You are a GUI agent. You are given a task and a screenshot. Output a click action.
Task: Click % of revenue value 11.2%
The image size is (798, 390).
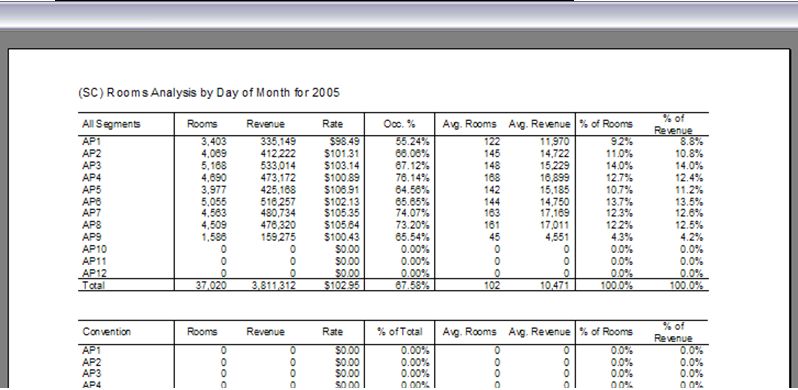691,190
